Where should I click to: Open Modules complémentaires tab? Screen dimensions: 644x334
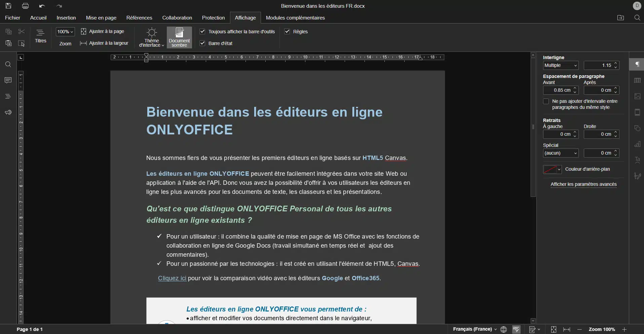(x=295, y=18)
